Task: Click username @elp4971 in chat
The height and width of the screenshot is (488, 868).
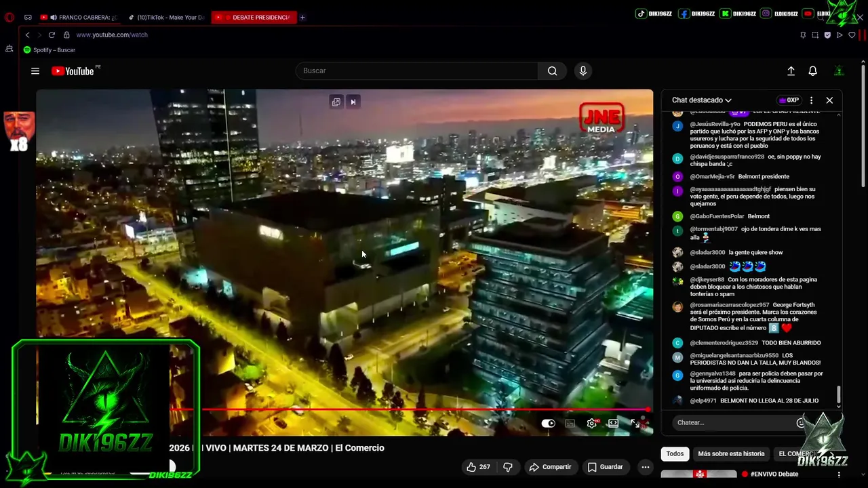Action: (x=703, y=401)
